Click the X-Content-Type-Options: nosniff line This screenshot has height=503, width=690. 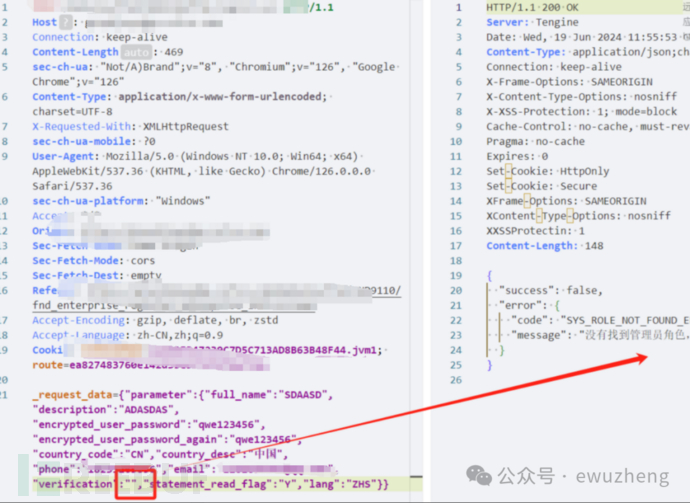click(x=582, y=97)
